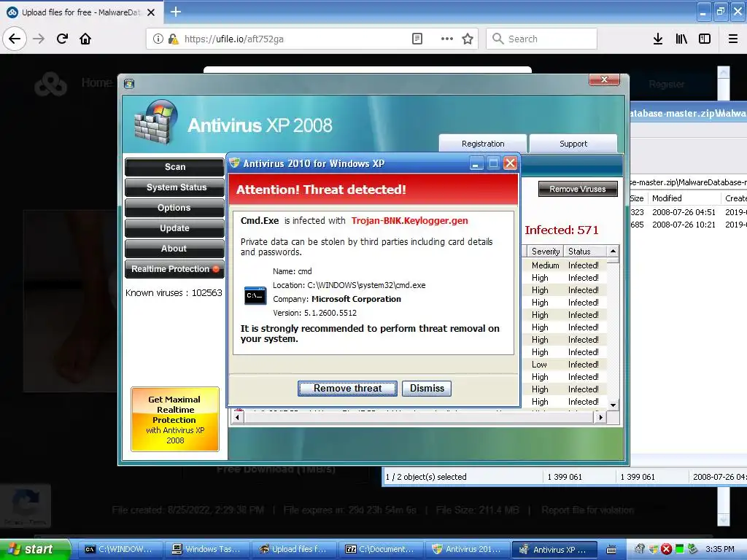The image size is (747, 560).
Task: Click the green square tray icon
Action: click(x=680, y=550)
